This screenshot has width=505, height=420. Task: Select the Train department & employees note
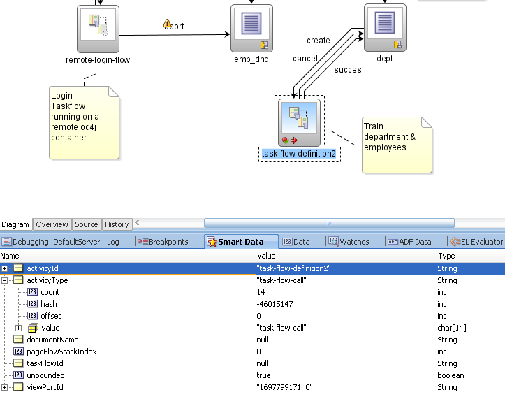coord(397,145)
